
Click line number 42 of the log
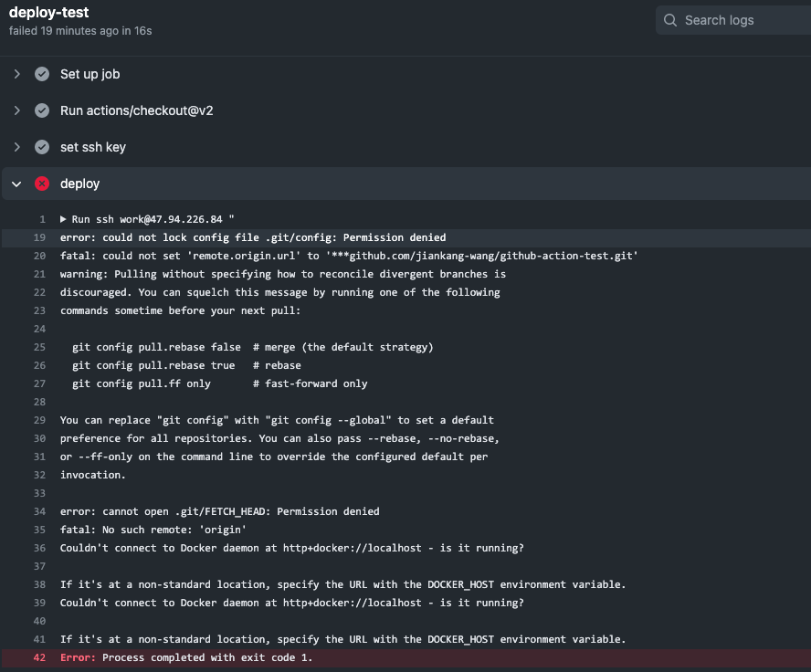39,657
